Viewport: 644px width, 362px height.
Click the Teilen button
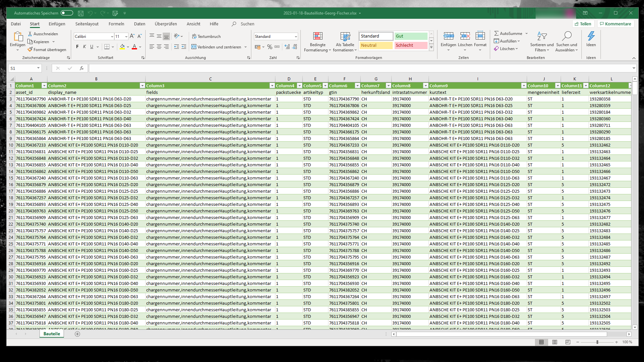[583, 24]
